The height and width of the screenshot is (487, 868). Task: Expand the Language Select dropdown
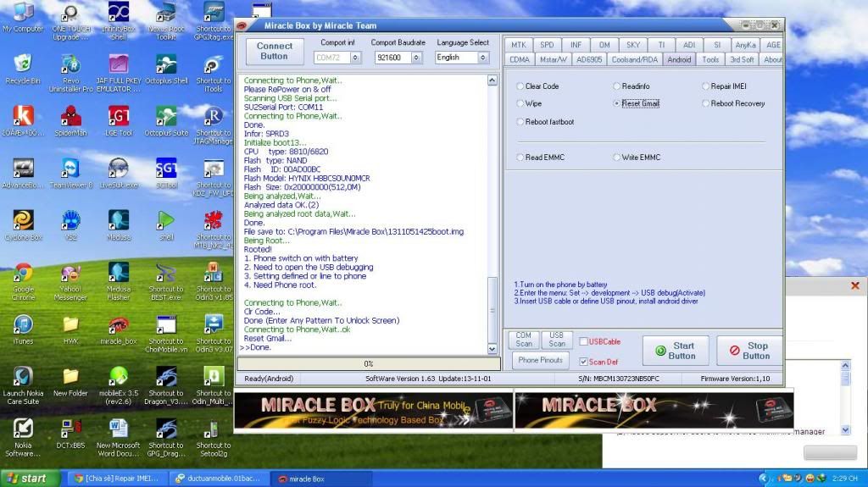pyautogui.click(x=482, y=58)
